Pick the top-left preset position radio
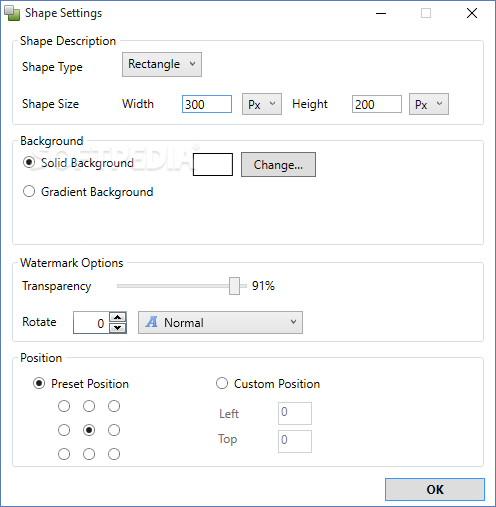 64,406
